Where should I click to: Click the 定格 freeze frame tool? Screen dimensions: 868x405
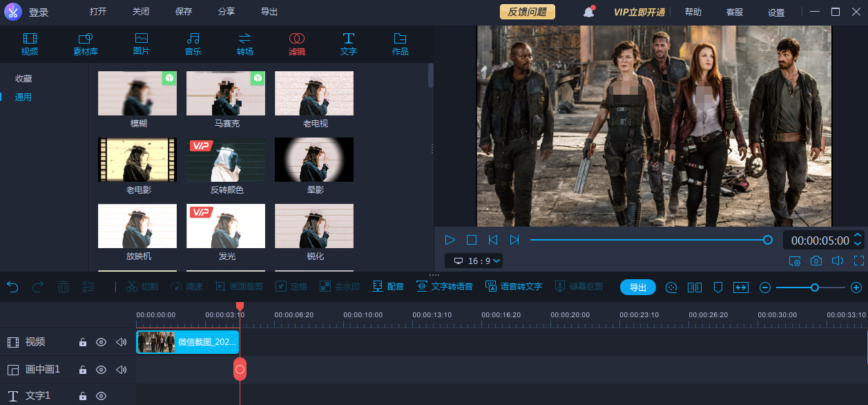291,287
